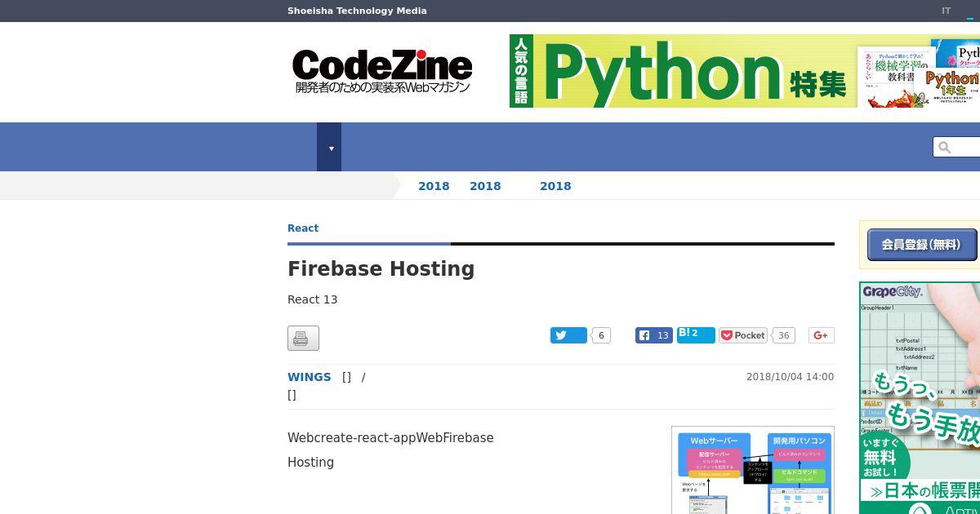
Task: Click the React 13 subtitle text
Action: tap(312, 299)
